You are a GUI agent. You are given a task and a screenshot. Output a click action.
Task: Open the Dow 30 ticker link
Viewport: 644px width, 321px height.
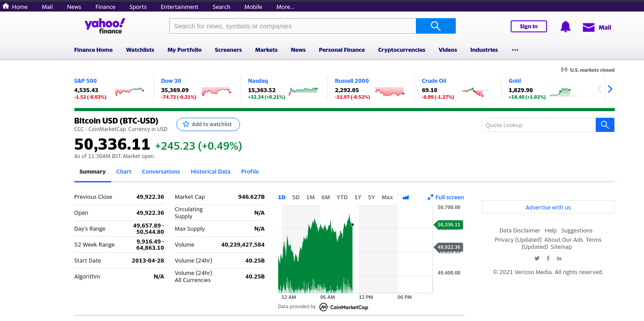[171, 81]
